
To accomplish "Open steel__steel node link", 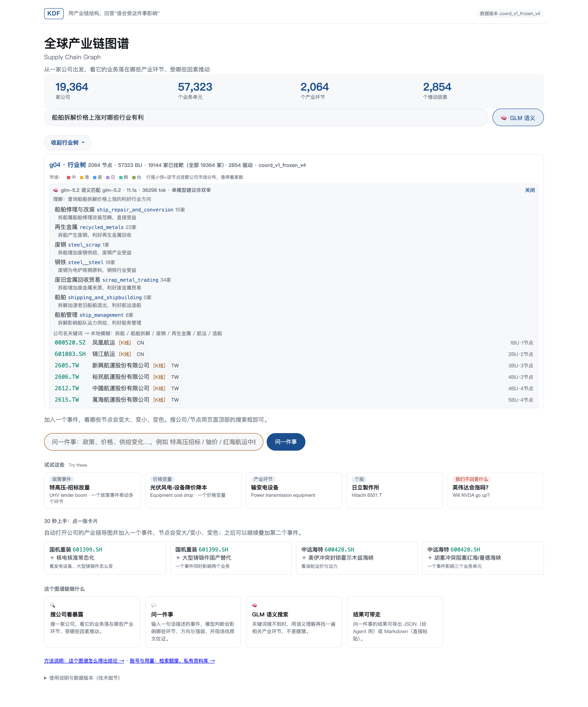I will click(x=86, y=262).
